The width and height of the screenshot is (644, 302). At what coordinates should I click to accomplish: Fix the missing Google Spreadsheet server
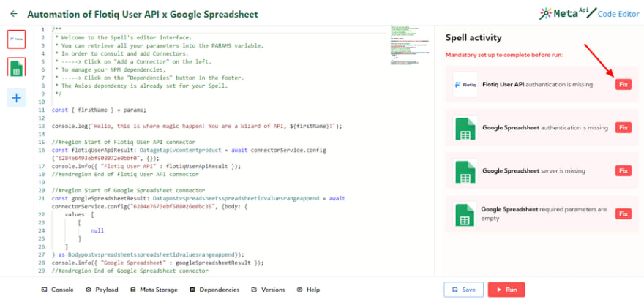pos(623,170)
